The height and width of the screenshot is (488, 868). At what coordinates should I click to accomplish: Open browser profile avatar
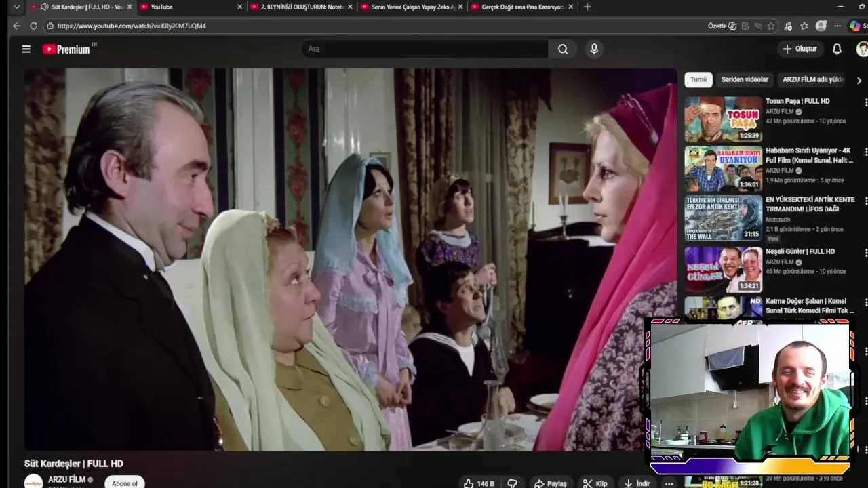tap(821, 26)
